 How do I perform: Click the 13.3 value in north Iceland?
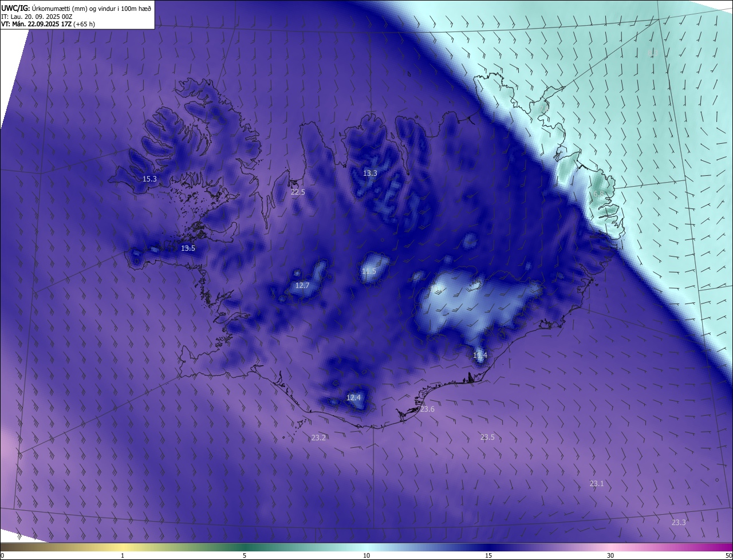[370, 173]
